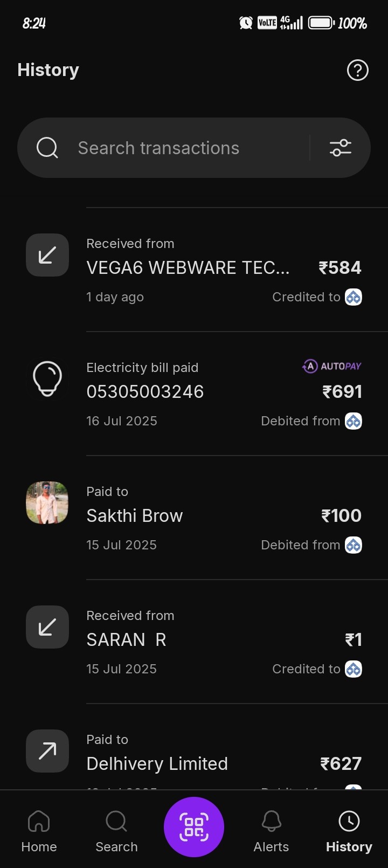This screenshot has height=868, width=388.
Task: Open Sakthi Brow profile photo
Action: point(47,502)
